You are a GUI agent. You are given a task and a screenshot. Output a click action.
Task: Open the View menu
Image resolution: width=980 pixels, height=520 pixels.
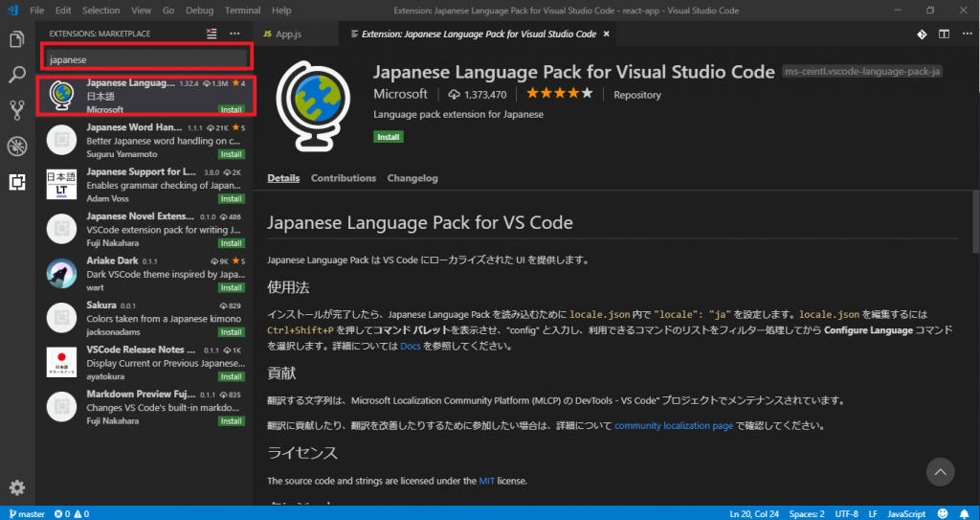[142, 11]
